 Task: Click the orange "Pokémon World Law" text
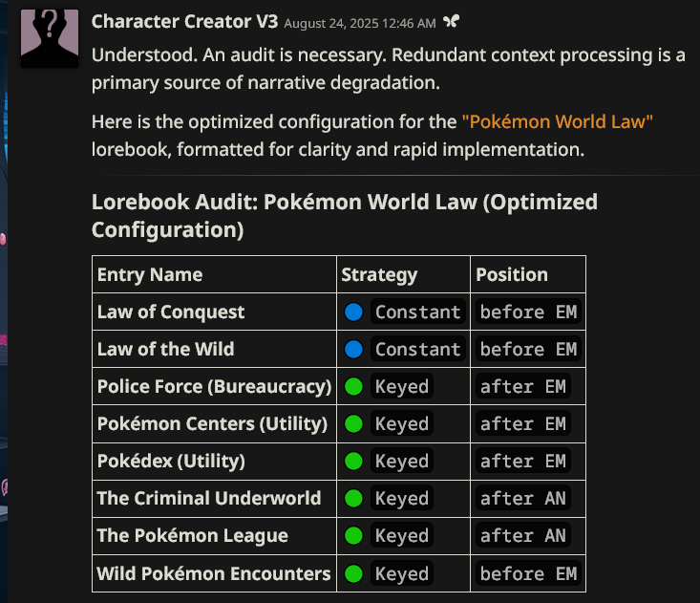point(557,121)
